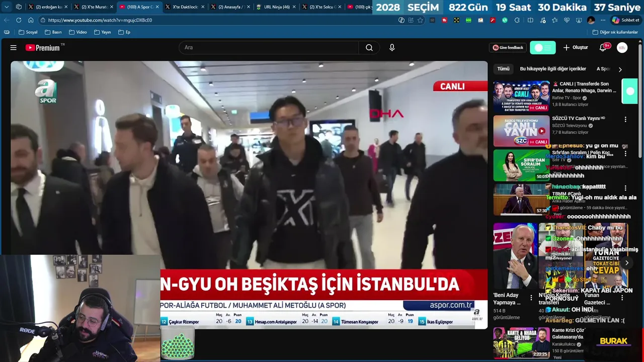Open split screen icon in toolbar
The height and width of the screenshot is (362, 644).
coord(530,20)
